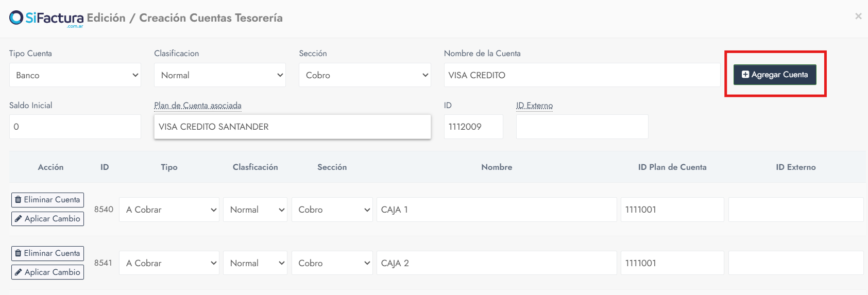Click the SiFactura logo
The width and height of the screenshot is (868, 295).
pyautogui.click(x=46, y=19)
